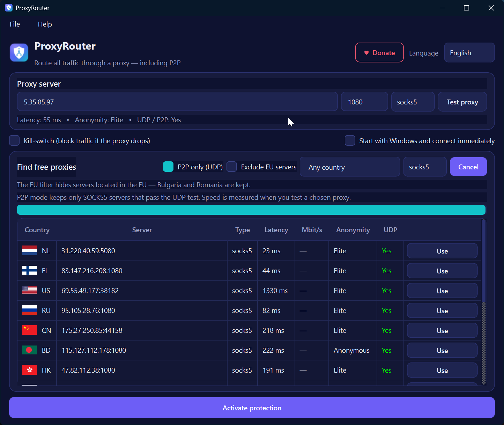Click the Find free proxies heading
The width and height of the screenshot is (504, 425).
click(46, 167)
